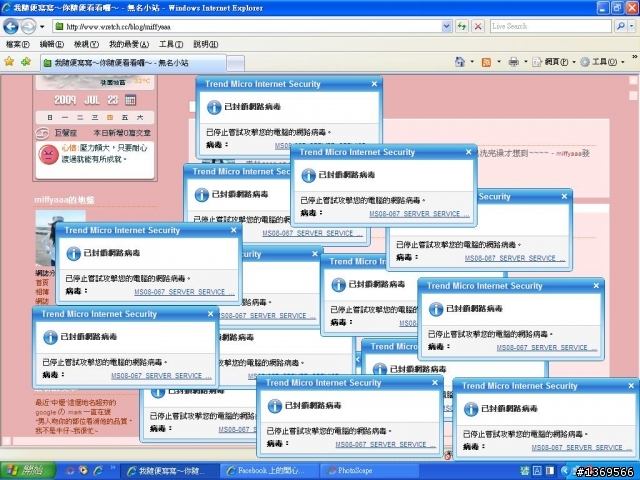Click the Add to Favorites star-plus icon
This screenshot has width=640, height=480.
click(26, 62)
